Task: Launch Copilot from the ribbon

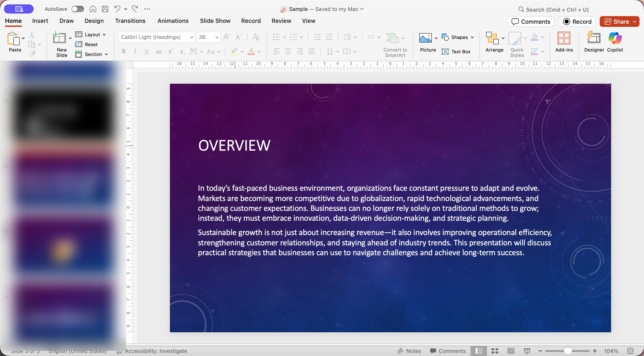Action: (x=615, y=42)
